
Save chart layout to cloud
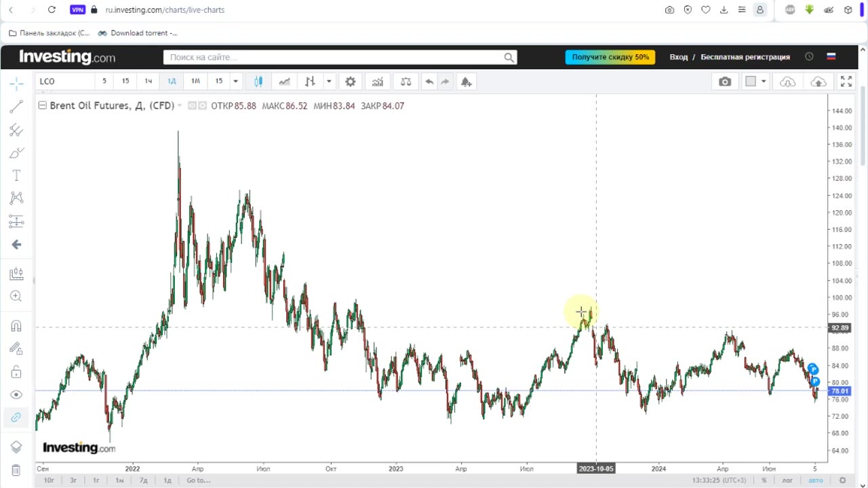click(818, 81)
